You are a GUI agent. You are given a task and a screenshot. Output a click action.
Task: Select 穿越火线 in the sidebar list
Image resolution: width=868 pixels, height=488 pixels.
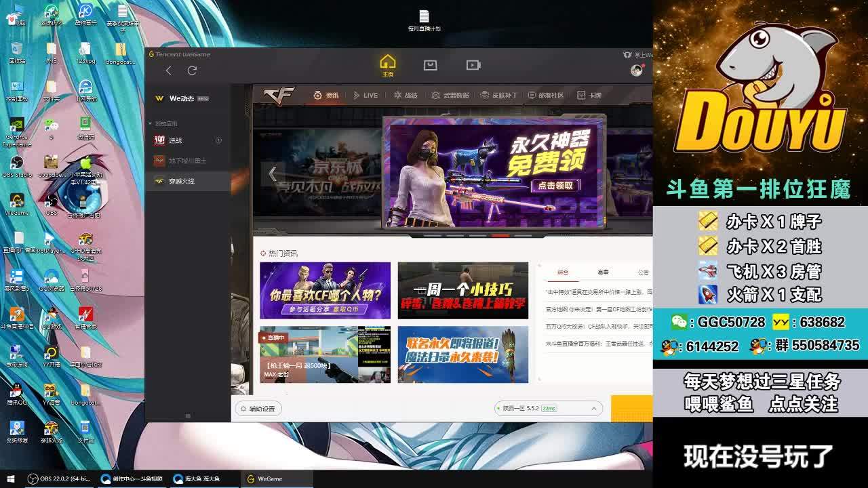[181, 181]
